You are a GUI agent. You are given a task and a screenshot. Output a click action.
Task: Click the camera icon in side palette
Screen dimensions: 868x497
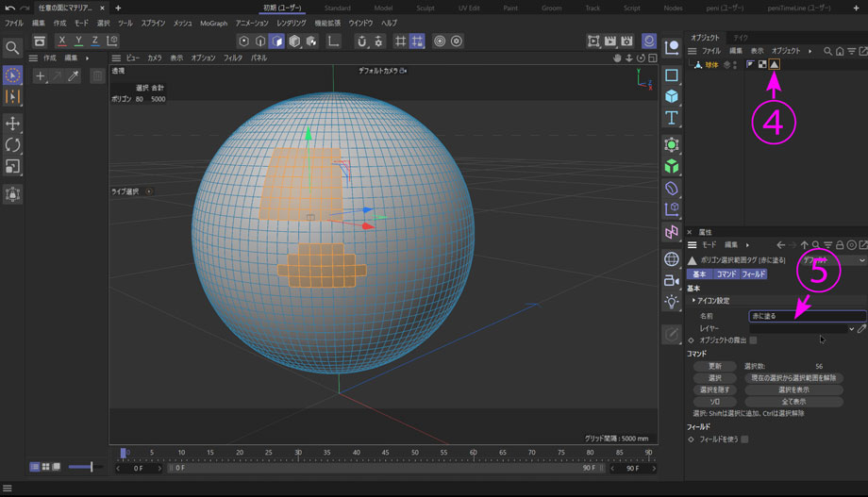point(672,280)
